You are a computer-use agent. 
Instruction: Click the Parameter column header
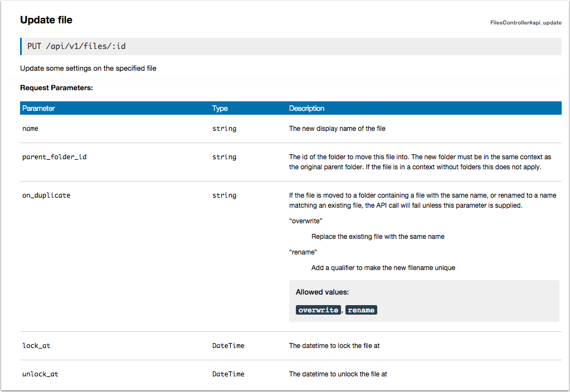38,109
